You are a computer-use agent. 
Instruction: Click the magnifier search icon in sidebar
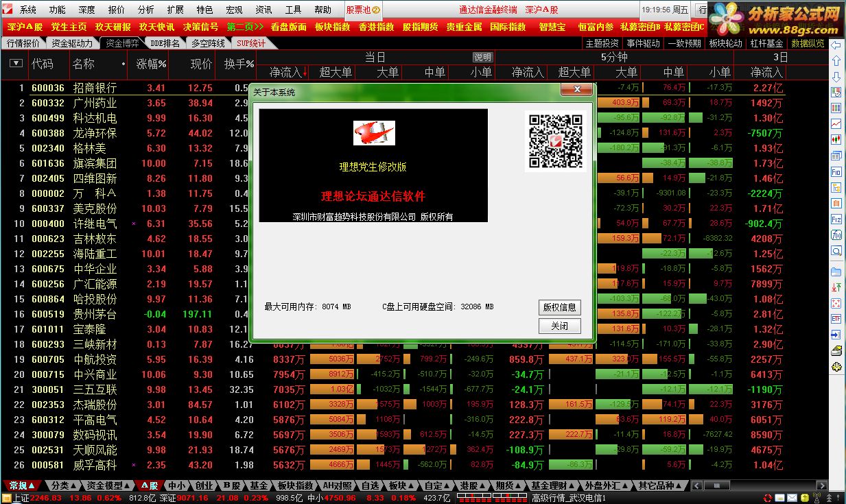[x=836, y=251]
